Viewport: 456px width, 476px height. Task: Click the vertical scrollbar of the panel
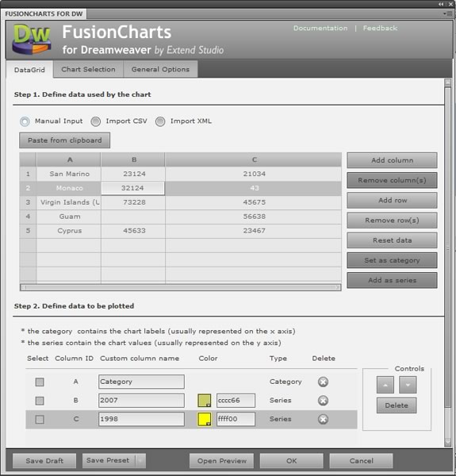click(x=447, y=263)
